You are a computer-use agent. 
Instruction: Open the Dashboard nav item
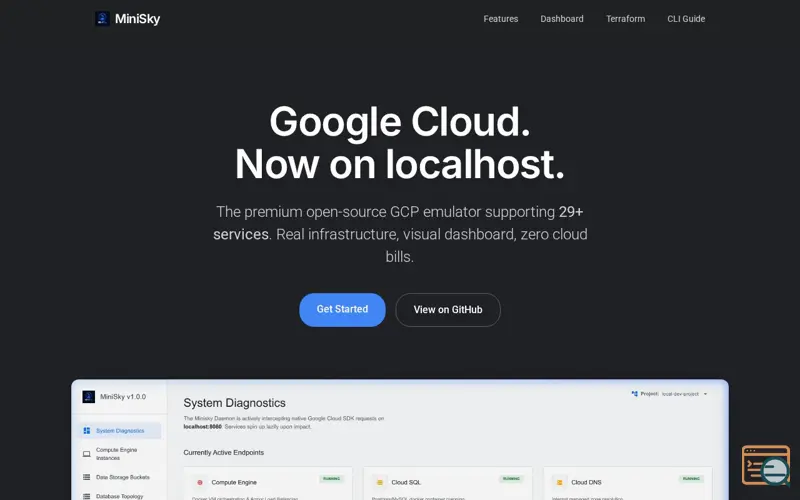[x=562, y=19]
